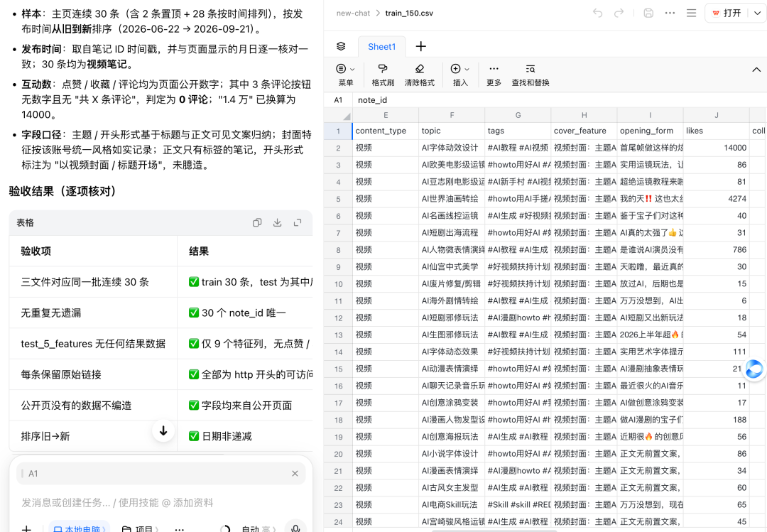Select the topic cell AI短剧出海流程
Image resolution: width=767 pixels, height=532 pixels.
click(452, 232)
